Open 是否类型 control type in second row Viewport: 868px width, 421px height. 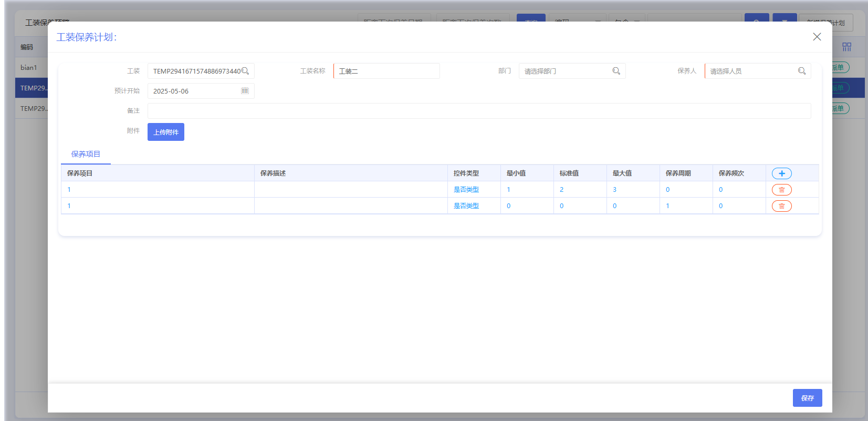coord(466,206)
